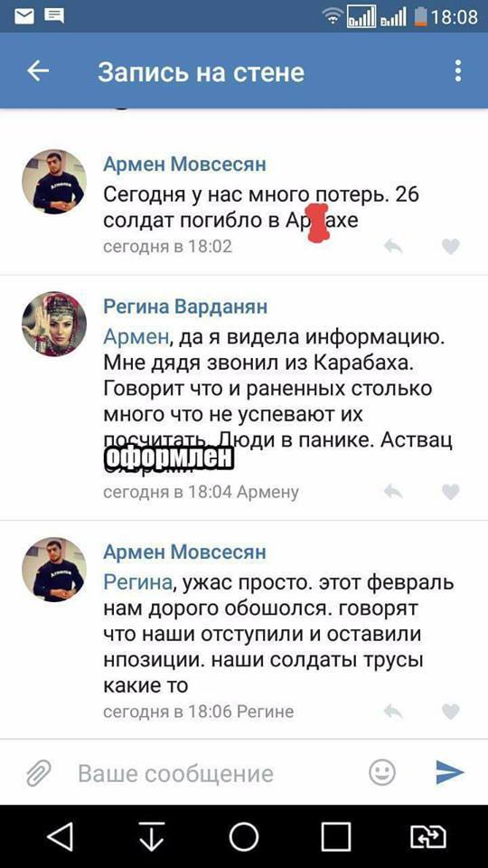The image size is (488, 868).
Task: View Армен Мовсесян's top avatar photo
Action: pos(54,182)
